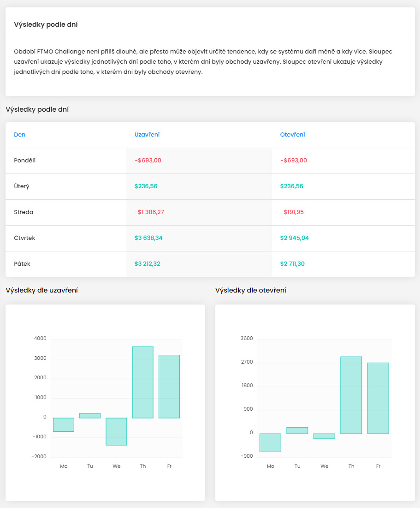Select the Úterý row label

(x=21, y=186)
